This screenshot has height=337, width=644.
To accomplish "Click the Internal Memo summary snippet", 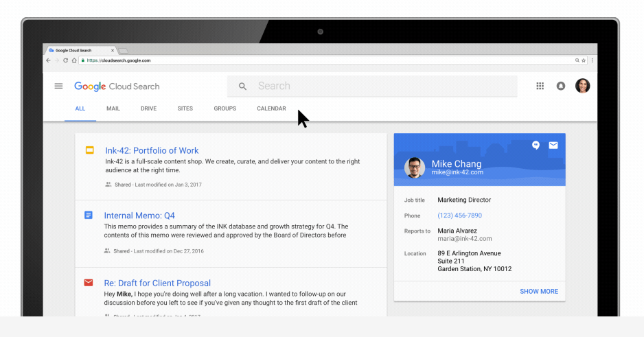I will click(226, 231).
